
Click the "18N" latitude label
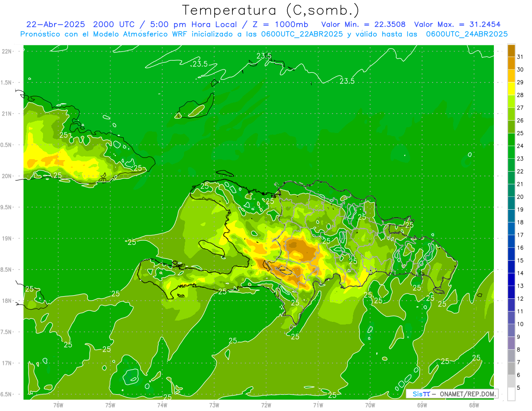pyautogui.click(x=6, y=301)
